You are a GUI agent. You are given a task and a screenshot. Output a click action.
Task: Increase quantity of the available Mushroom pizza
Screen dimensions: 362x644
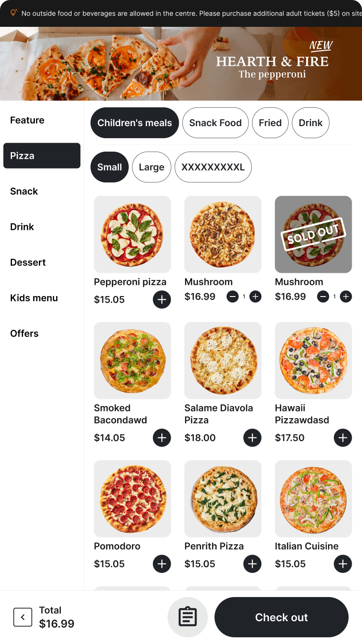(x=255, y=296)
